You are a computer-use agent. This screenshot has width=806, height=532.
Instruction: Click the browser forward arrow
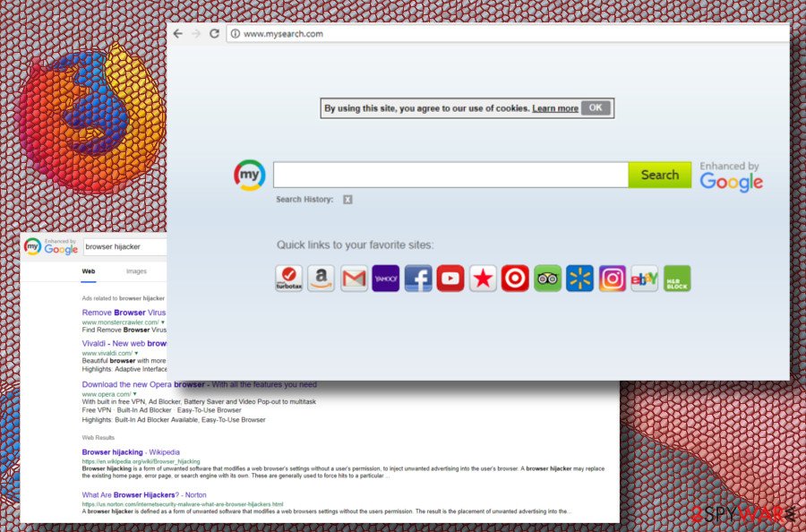196,34
